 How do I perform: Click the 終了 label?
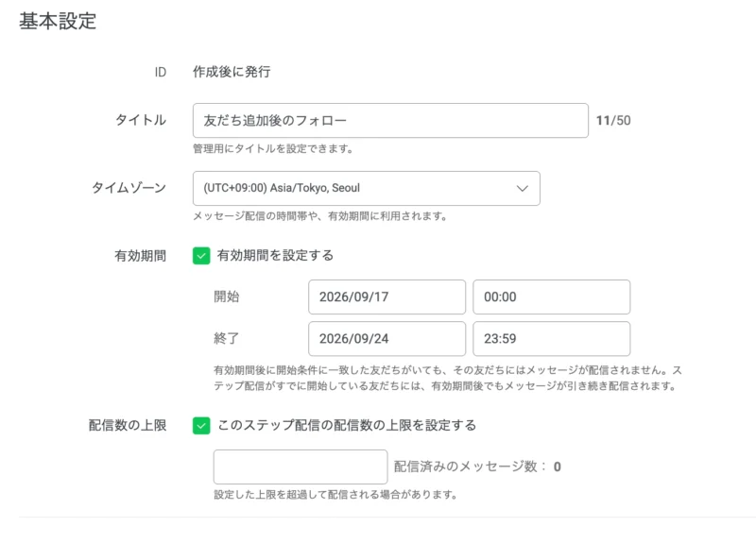[227, 339]
